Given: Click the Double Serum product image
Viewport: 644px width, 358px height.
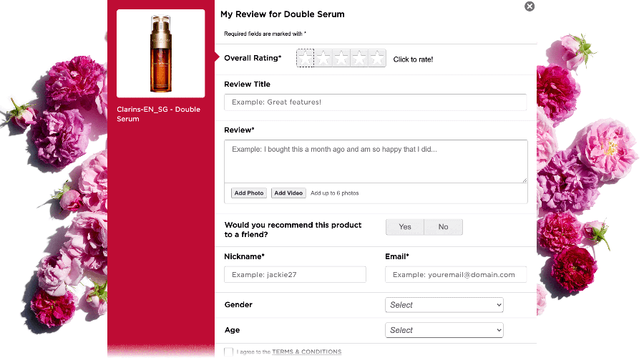Looking at the screenshot, I should pyautogui.click(x=161, y=53).
